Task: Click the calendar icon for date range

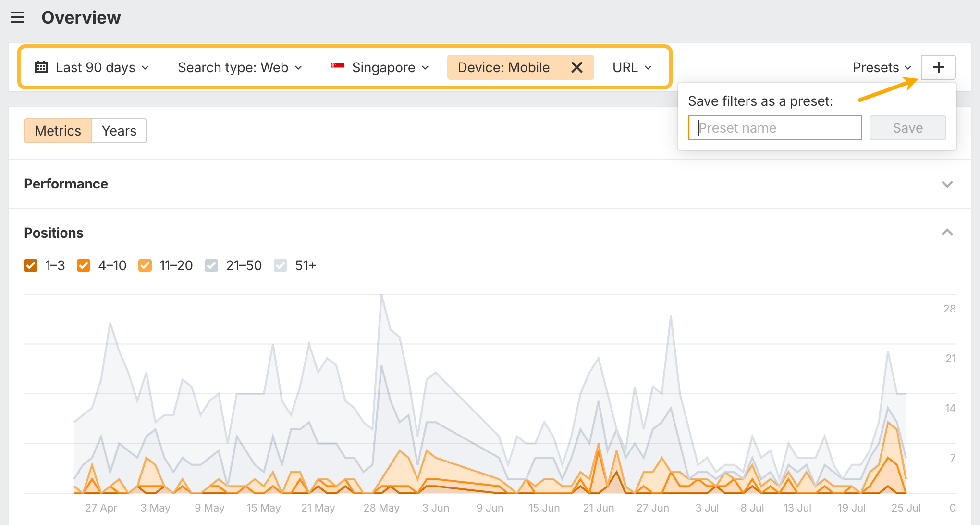Action: pos(41,67)
